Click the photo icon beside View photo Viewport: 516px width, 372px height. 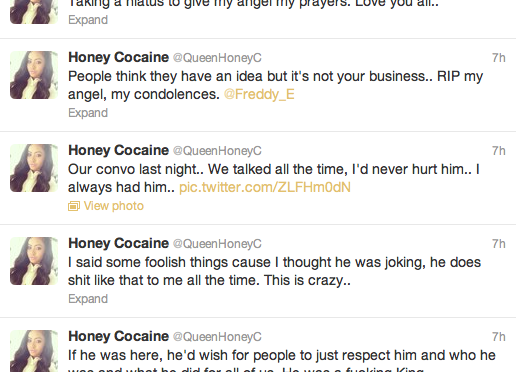74,206
